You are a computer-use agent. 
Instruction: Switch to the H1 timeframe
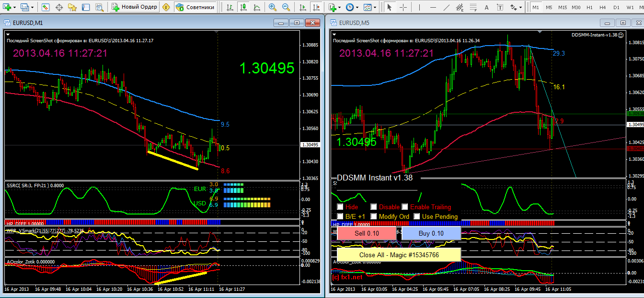[589, 7]
